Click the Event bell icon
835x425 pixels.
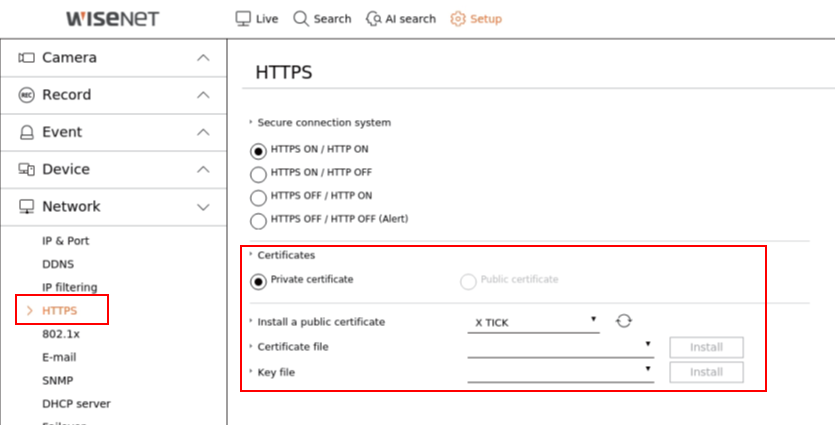pos(27,132)
